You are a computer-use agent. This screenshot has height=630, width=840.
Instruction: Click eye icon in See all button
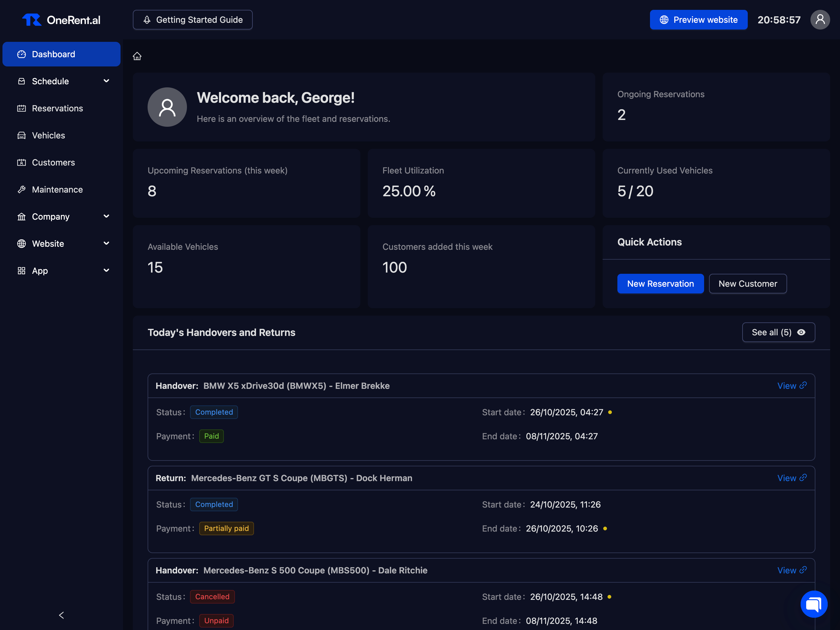[801, 333]
